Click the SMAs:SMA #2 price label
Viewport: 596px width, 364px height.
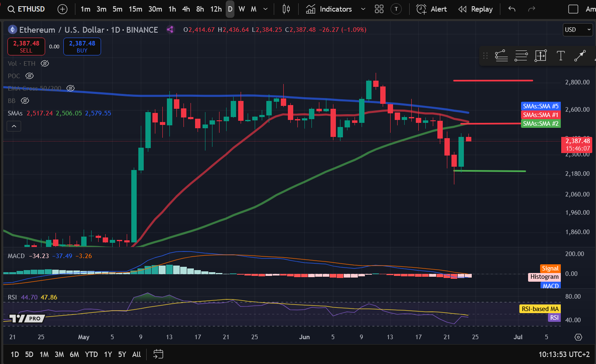541,124
